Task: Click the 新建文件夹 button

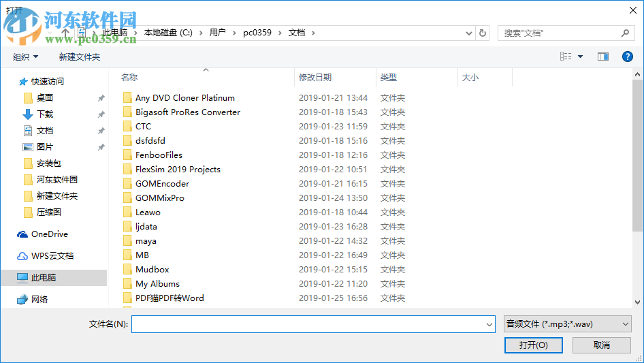Action: [x=79, y=57]
